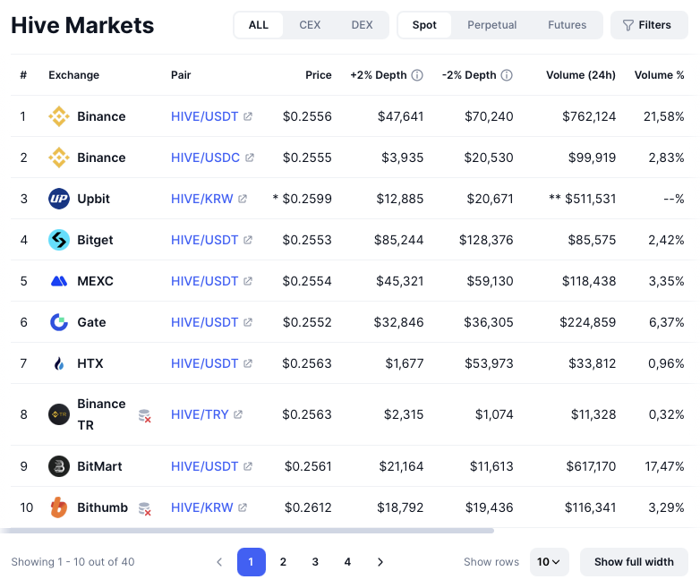Click the Upbit logo icon
The width and height of the screenshot is (700, 588).
pyautogui.click(x=59, y=199)
